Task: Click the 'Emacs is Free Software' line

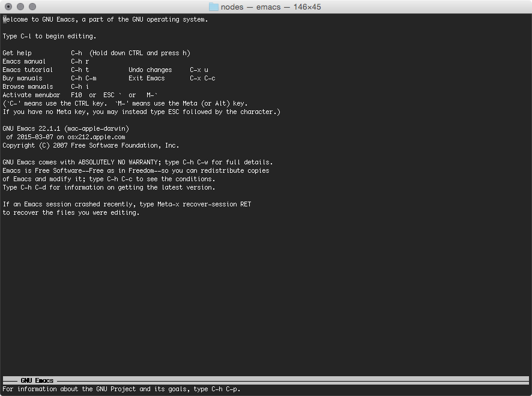Action: click(x=136, y=170)
